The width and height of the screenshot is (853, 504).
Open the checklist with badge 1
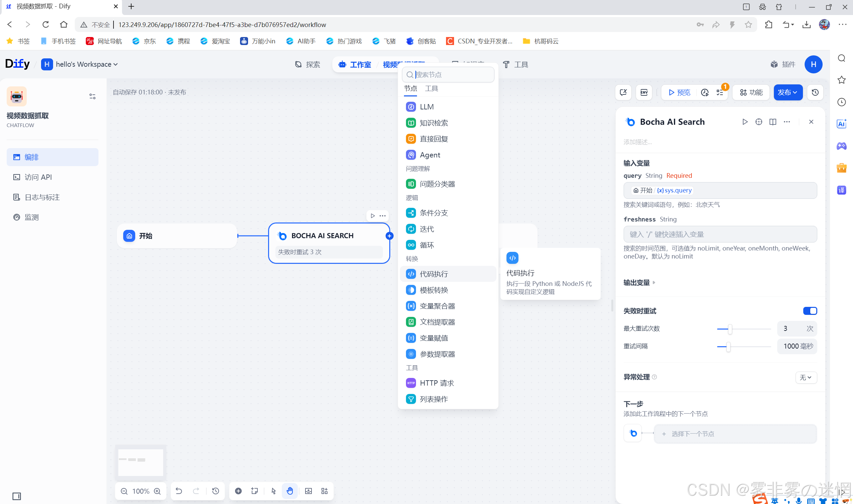point(720,92)
